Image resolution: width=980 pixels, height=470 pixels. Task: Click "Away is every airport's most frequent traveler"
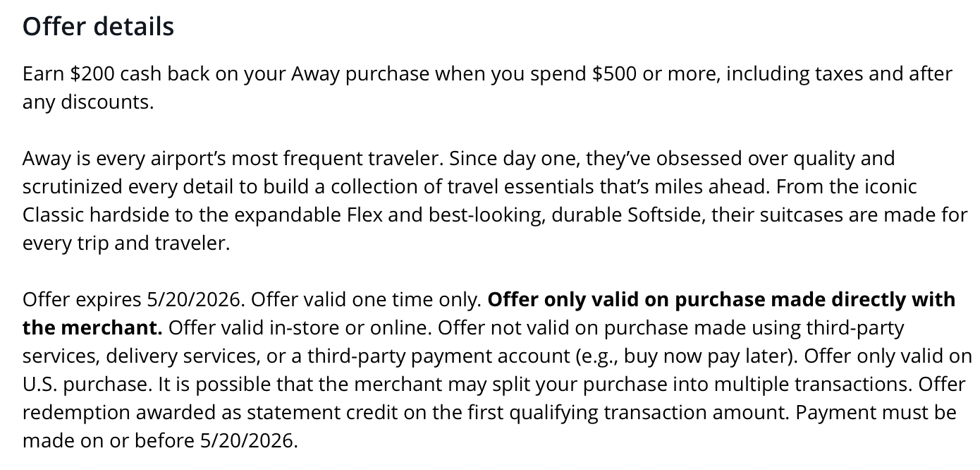click(232, 158)
